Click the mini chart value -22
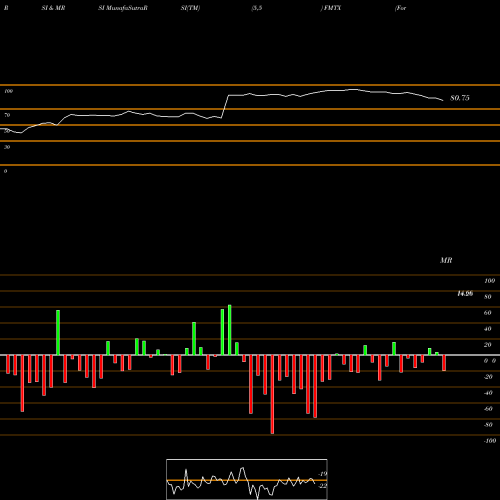Viewport: 500px width, 500px height. [x=323, y=486]
